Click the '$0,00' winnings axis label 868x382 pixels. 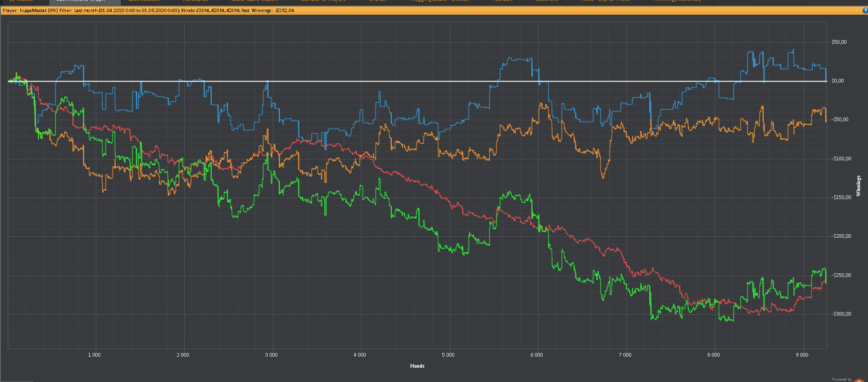838,81
